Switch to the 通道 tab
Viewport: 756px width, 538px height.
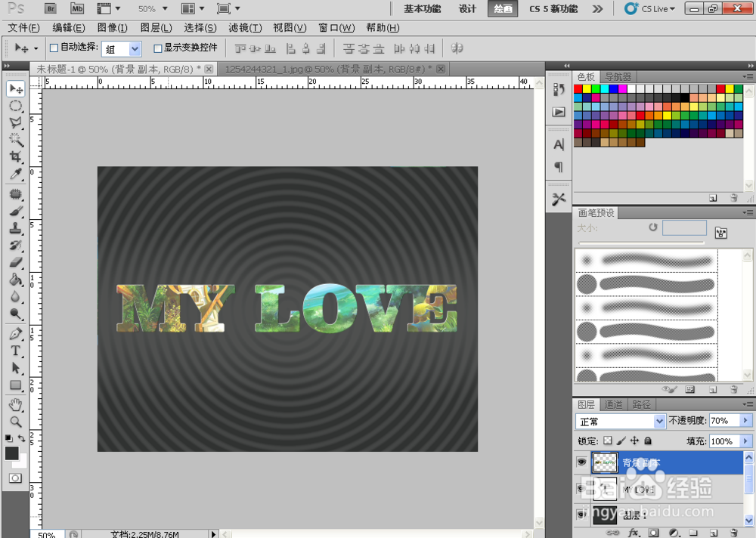[614, 404]
